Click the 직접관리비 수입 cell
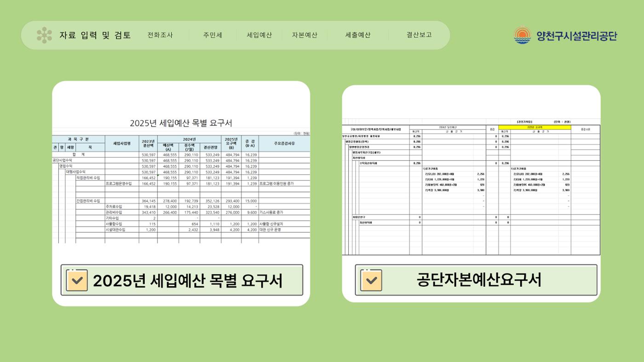Image resolution: width=644 pixels, height=362 pixels. [x=88, y=177]
